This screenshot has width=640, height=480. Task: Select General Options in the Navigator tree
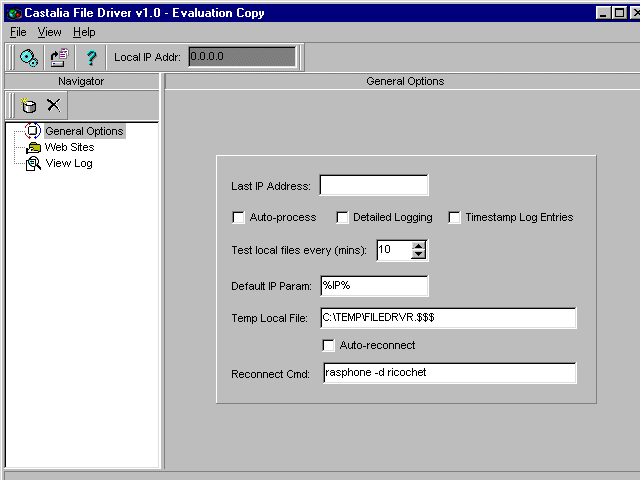(x=84, y=131)
